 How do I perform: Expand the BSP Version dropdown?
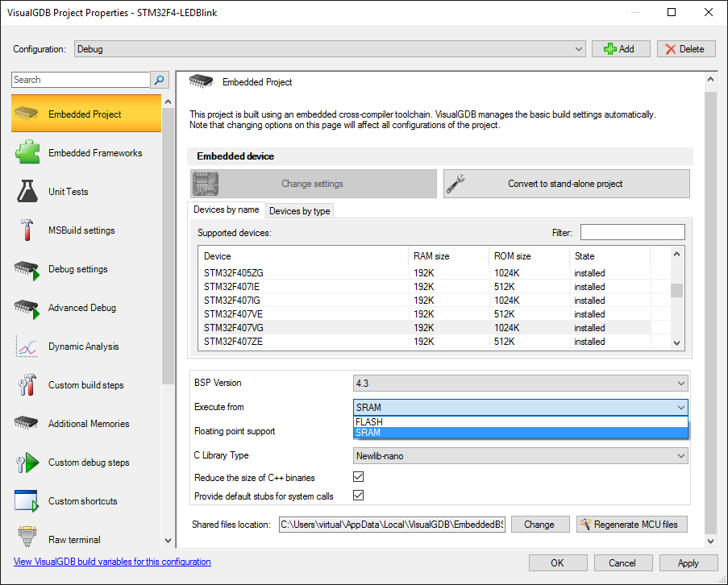[x=520, y=383]
